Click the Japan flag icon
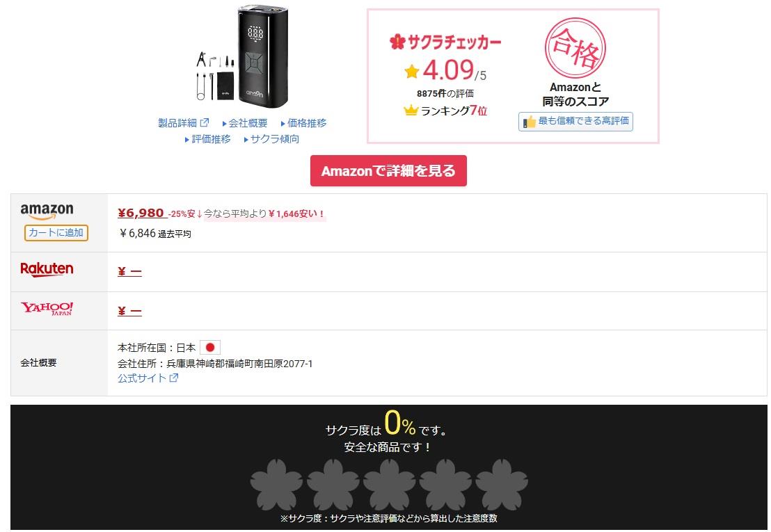 coord(210,347)
